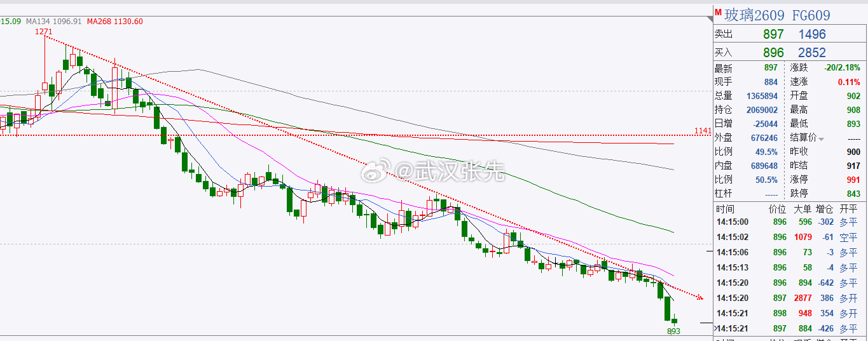Select the 跌停 value 843
Screen dimensions: 868x341
tap(853, 194)
